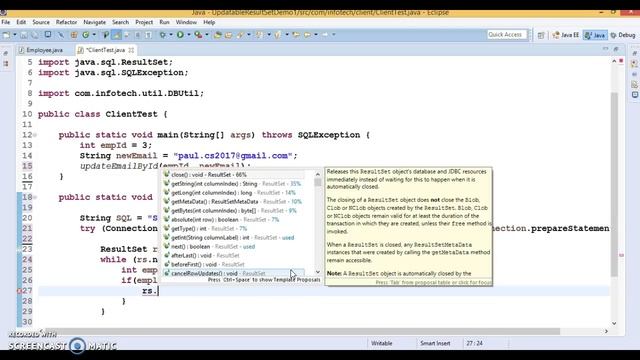The height and width of the screenshot is (360, 640).
Task: Click the editor vertical scrollbar down arrow
Action: [614, 323]
